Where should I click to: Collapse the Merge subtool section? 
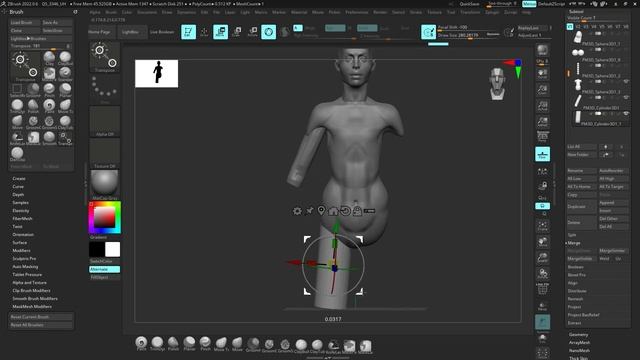click(573, 243)
